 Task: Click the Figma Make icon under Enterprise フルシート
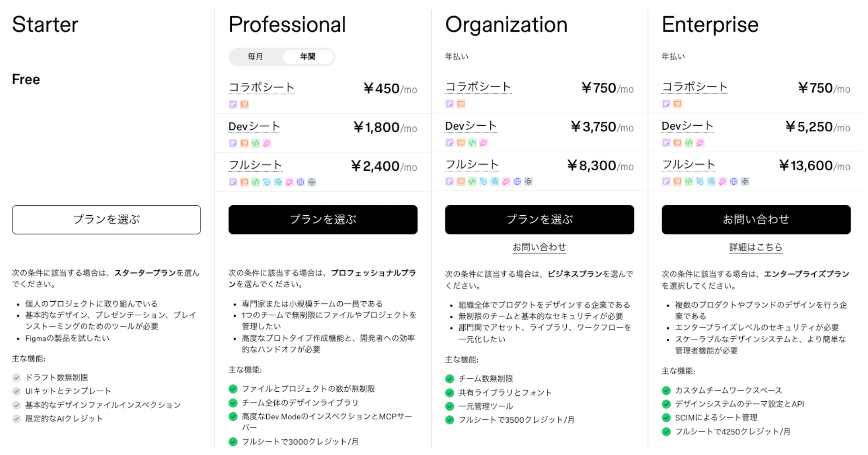coord(745,182)
